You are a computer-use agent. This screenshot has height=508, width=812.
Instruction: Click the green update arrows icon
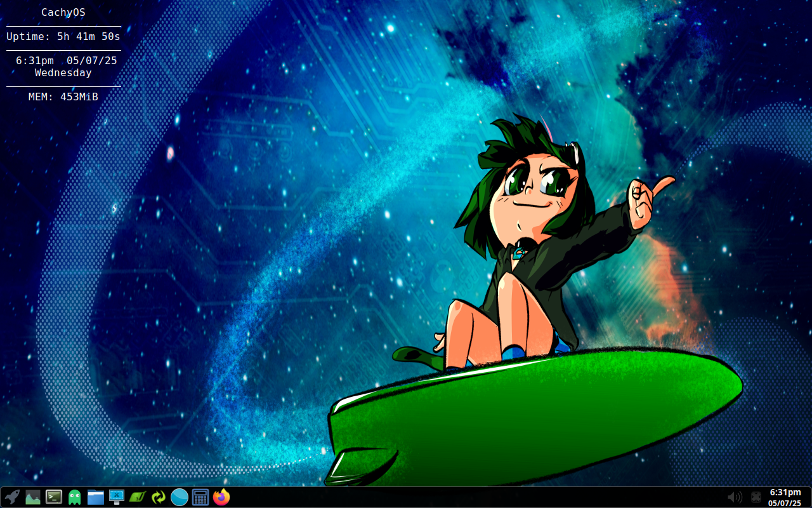(159, 497)
